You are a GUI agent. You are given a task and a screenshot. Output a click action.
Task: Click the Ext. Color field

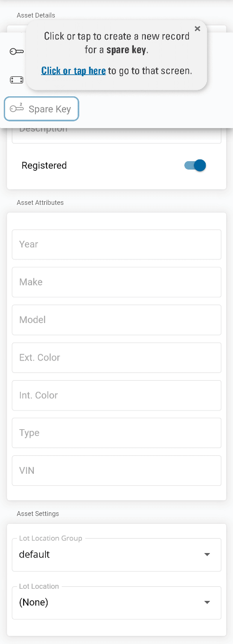(x=116, y=357)
